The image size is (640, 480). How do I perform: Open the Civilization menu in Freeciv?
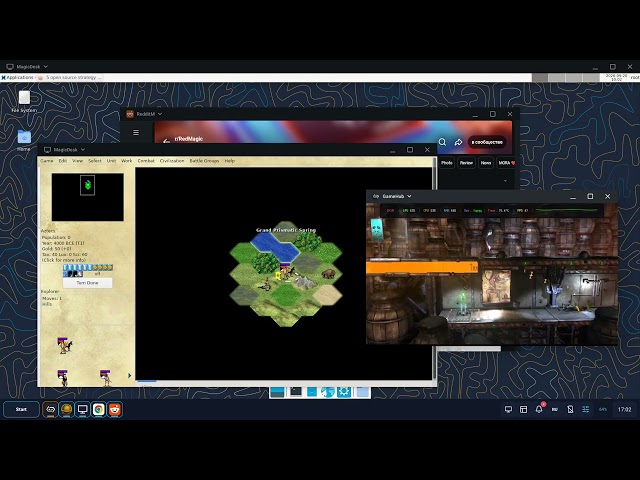172,161
